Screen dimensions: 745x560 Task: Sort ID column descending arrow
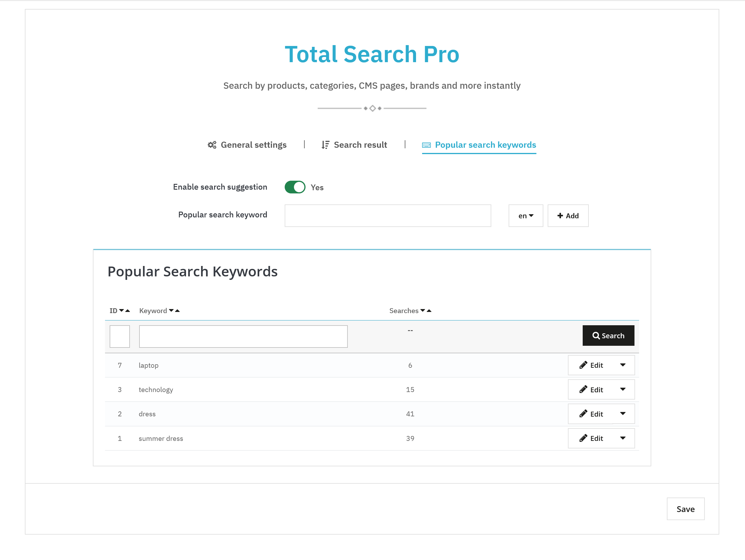(x=122, y=310)
